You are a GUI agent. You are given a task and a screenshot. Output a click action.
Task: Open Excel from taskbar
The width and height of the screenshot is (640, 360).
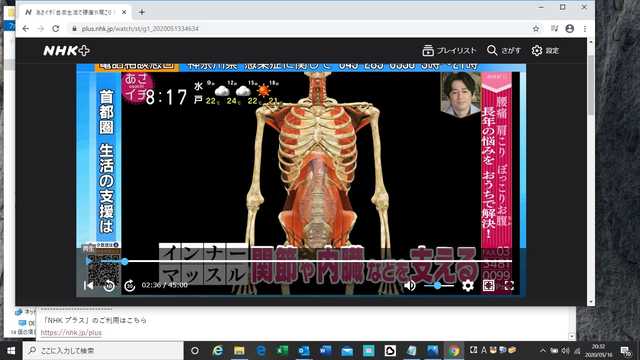[282, 351]
